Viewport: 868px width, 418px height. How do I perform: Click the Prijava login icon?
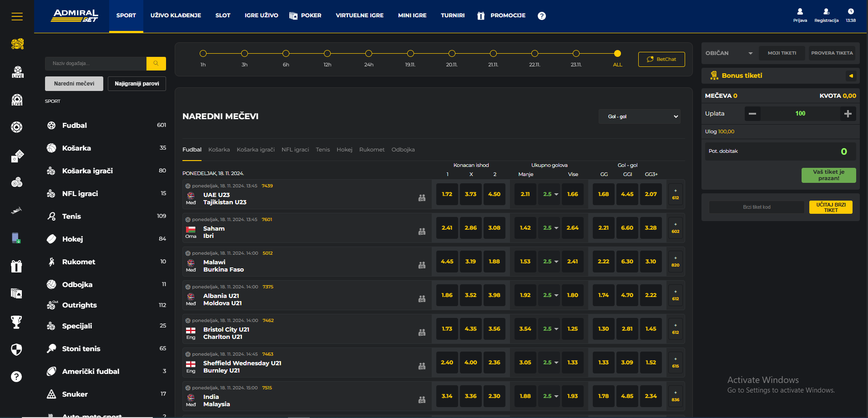pos(800,11)
